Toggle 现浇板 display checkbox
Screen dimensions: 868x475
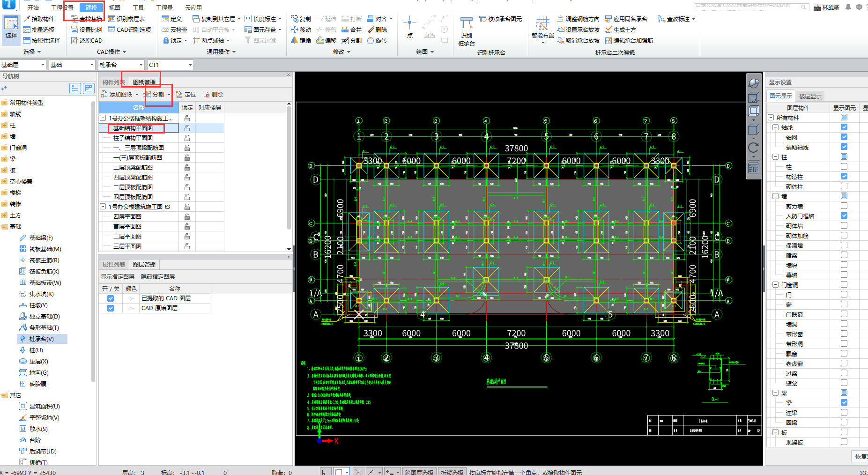click(844, 442)
